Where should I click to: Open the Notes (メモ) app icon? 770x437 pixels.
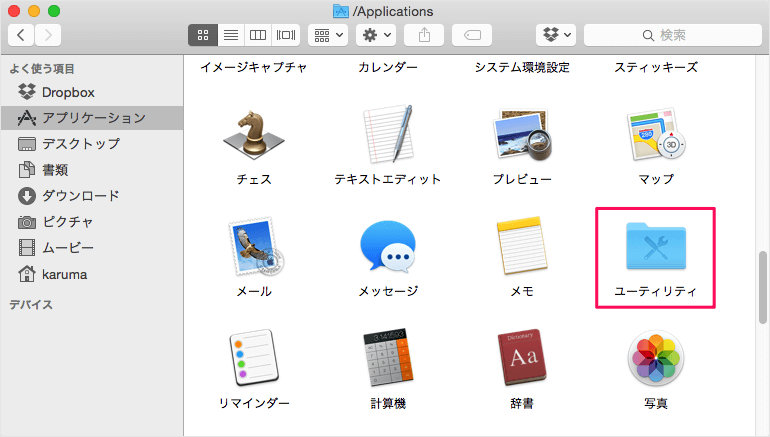pyautogui.click(x=522, y=246)
